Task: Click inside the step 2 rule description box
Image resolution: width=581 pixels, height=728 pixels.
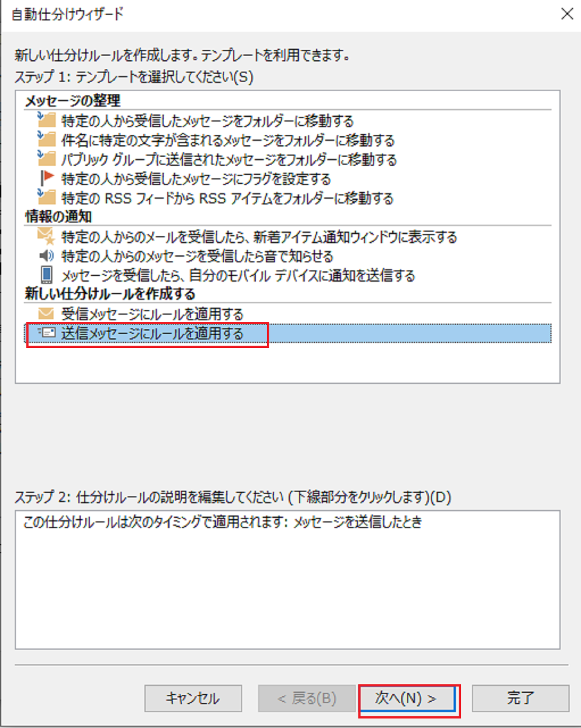Action: coord(287,580)
